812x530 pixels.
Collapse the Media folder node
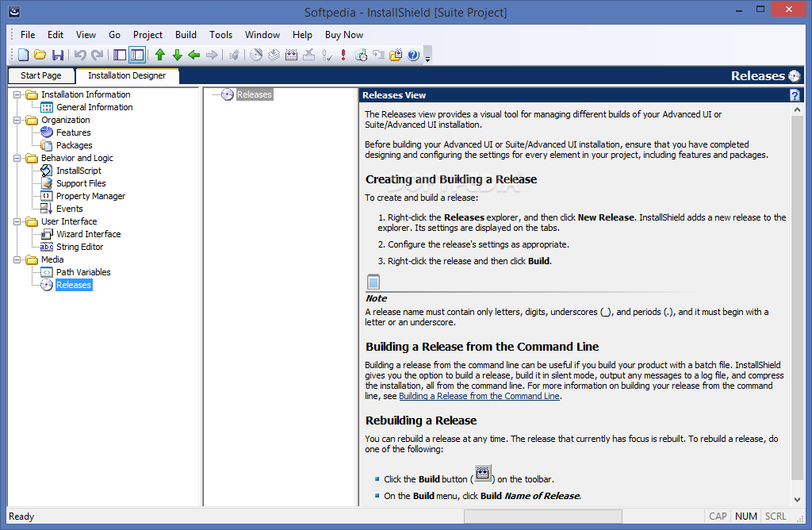pos(17,259)
